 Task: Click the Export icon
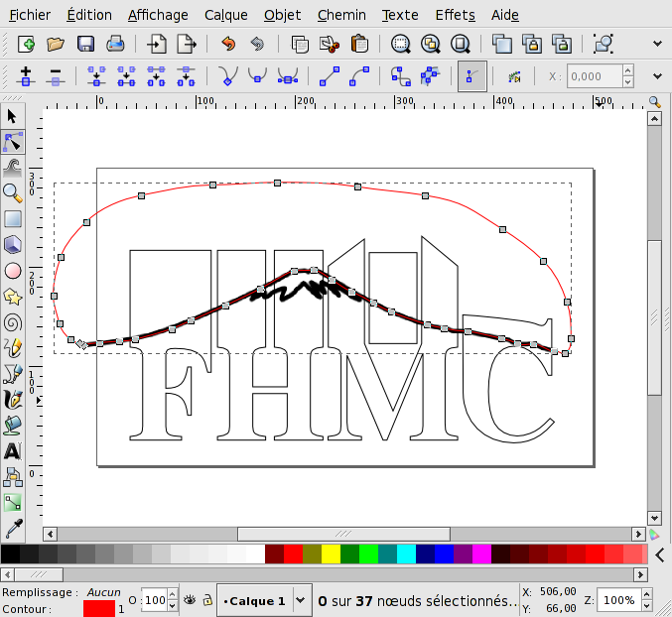[187, 44]
